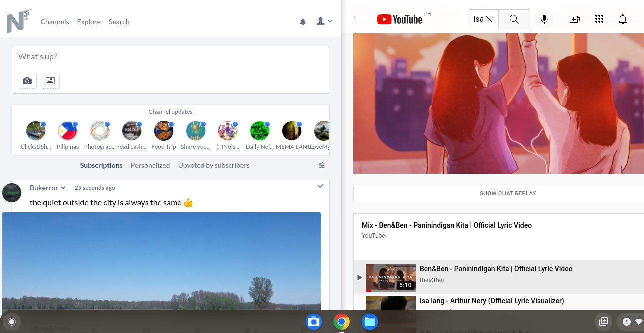Open the read.cash channel avatar
644x333 pixels.
pos(132,131)
